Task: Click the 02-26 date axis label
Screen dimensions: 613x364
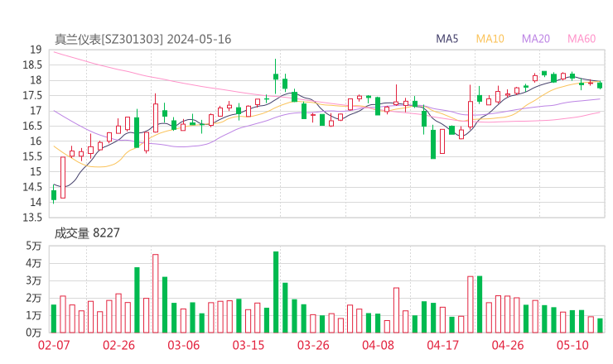Action: pyautogui.click(x=118, y=345)
